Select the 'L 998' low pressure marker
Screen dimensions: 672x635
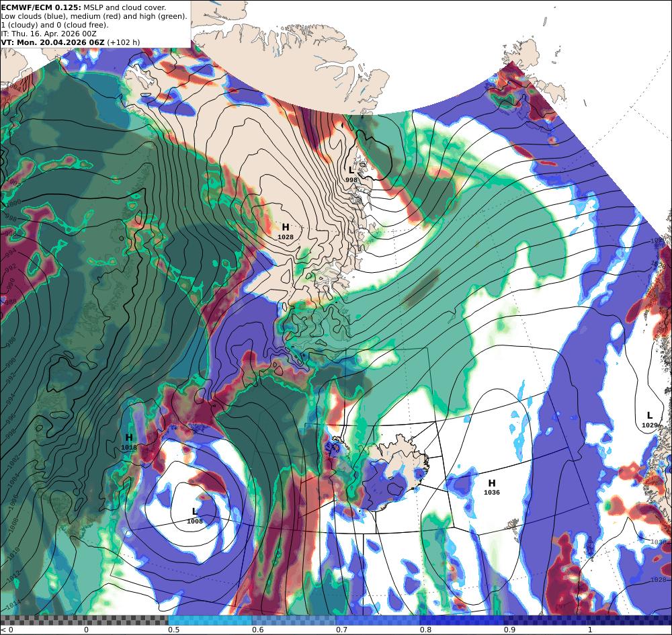351,175
